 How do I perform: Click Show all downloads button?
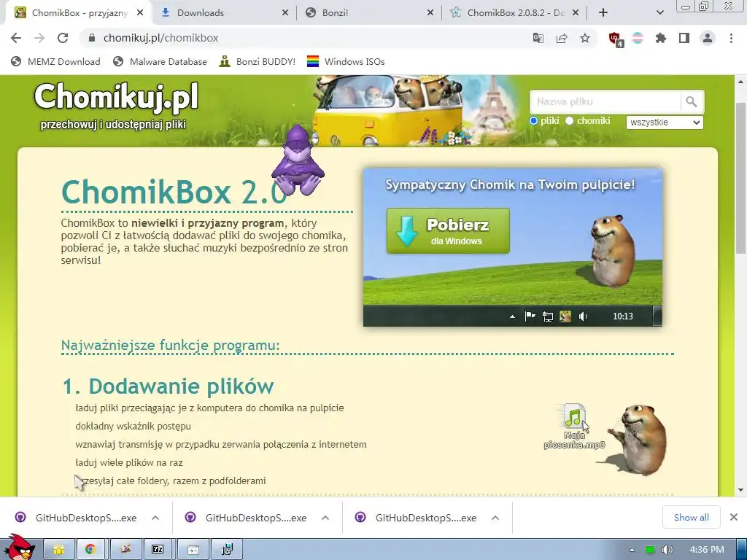(x=691, y=518)
